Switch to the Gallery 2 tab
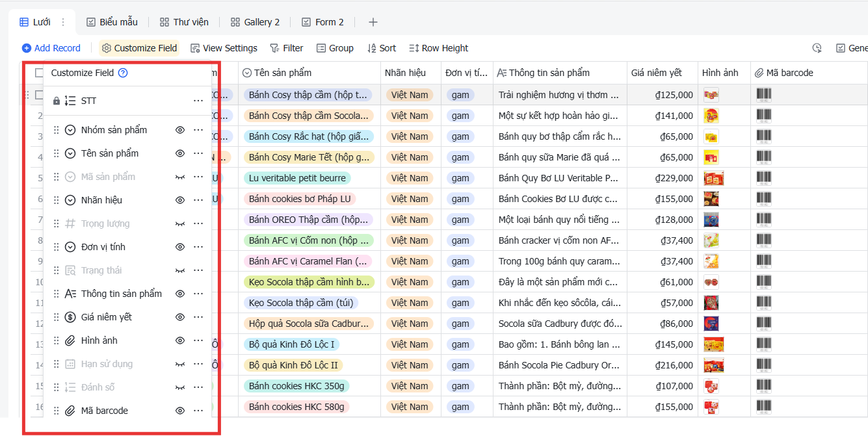This screenshot has height=436, width=868. pos(255,22)
